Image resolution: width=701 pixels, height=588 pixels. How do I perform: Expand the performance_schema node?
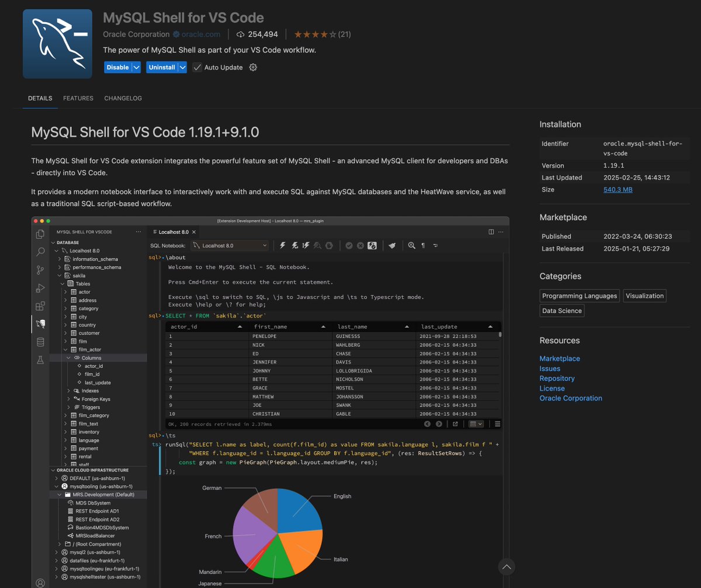tap(59, 267)
